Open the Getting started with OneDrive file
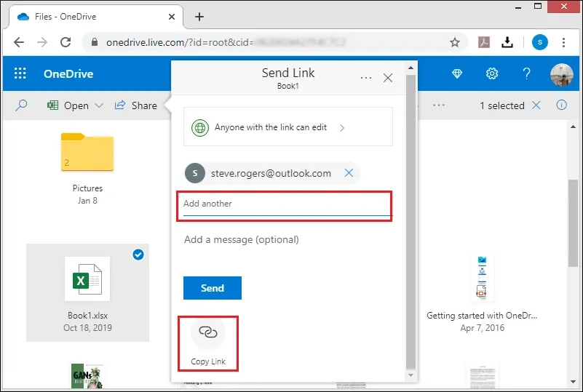The width and height of the screenshot is (583, 392). click(x=482, y=294)
